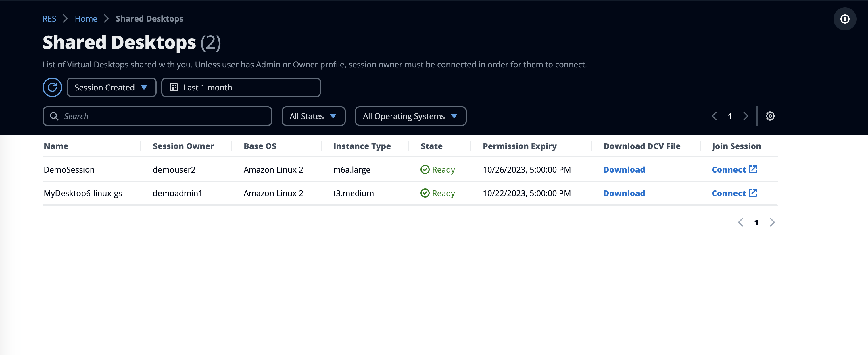The width and height of the screenshot is (868, 355).
Task: Click the search input field
Action: point(157,116)
